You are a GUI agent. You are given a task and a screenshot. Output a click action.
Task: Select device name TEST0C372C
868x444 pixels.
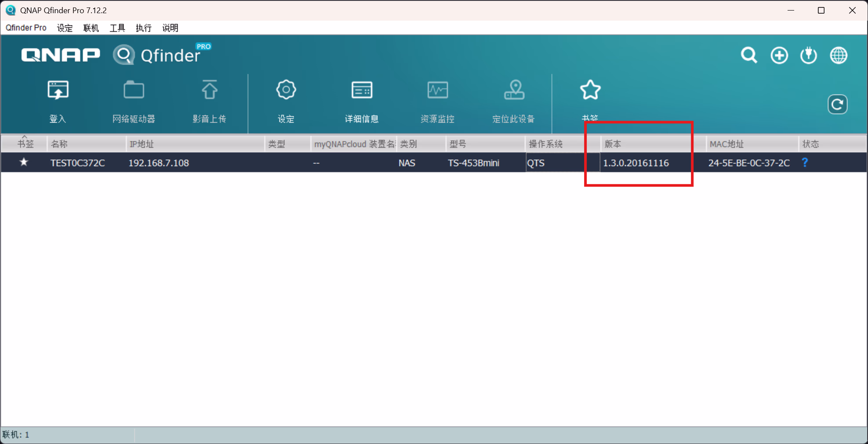tap(77, 163)
